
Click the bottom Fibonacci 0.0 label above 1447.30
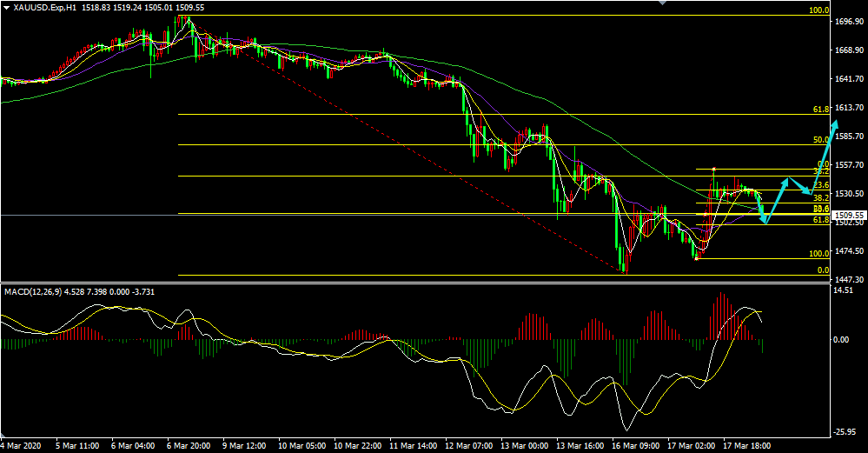coord(823,270)
